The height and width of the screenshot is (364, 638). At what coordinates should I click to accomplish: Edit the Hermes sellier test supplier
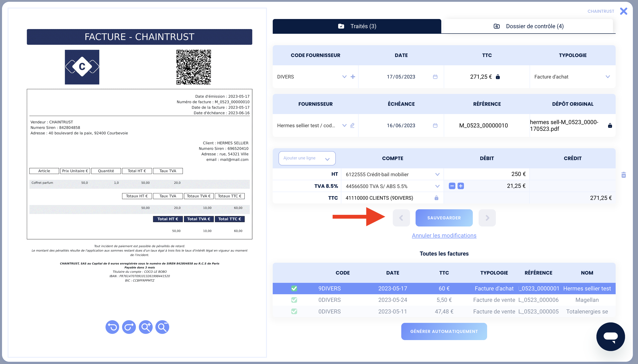click(x=352, y=125)
